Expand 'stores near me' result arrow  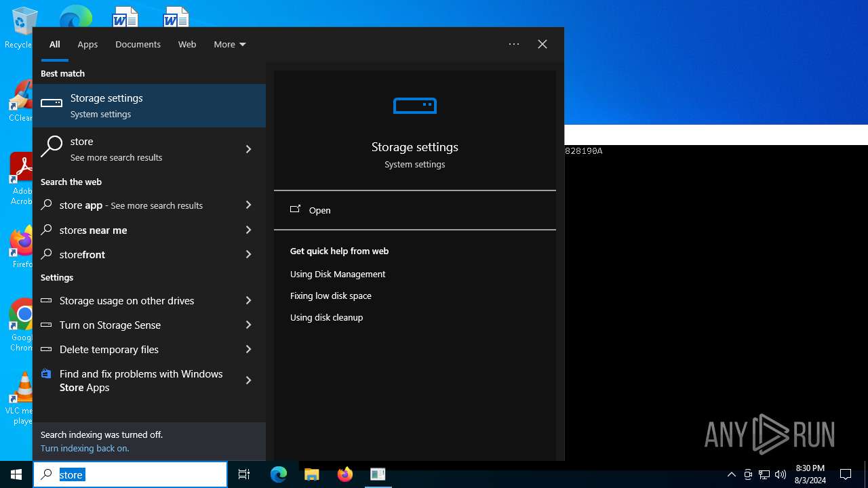click(248, 230)
